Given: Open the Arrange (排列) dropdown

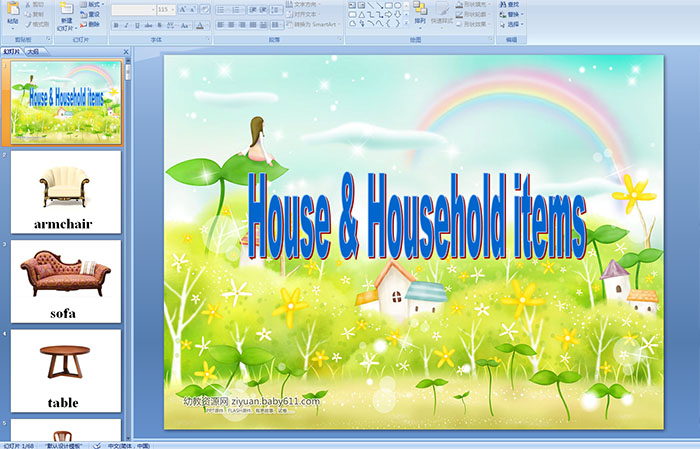Looking at the screenshot, I should click(x=420, y=15).
